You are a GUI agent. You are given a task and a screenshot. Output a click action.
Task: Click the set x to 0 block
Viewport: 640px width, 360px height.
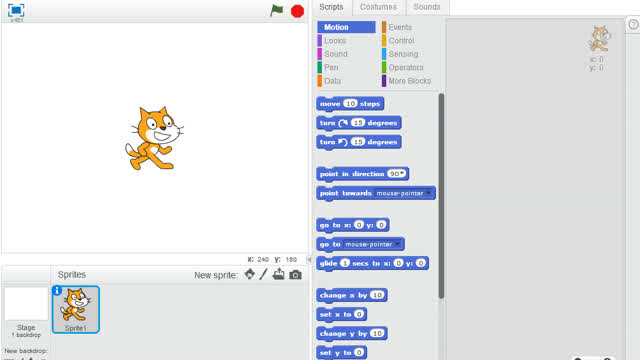click(x=341, y=314)
